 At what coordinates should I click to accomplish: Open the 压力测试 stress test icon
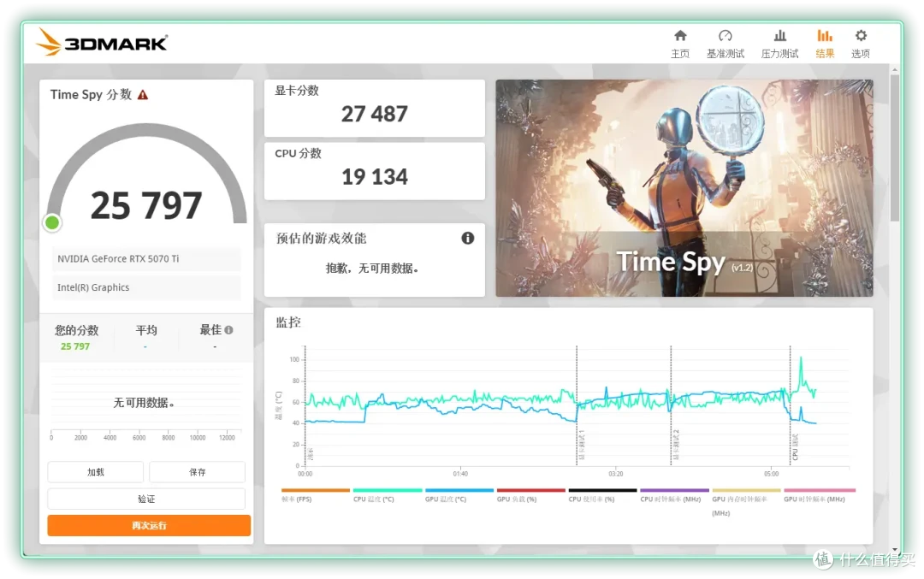coord(779,36)
